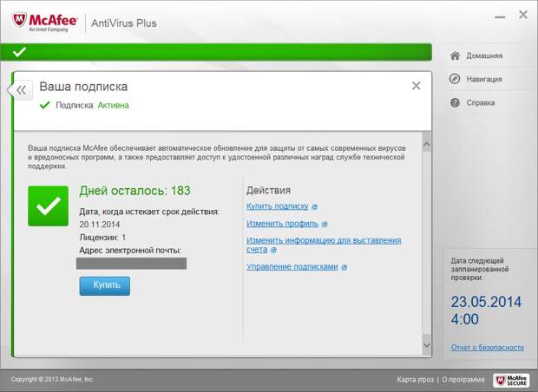Click the Активна status text
The height and width of the screenshot is (392, 538).
click(113, 105)
